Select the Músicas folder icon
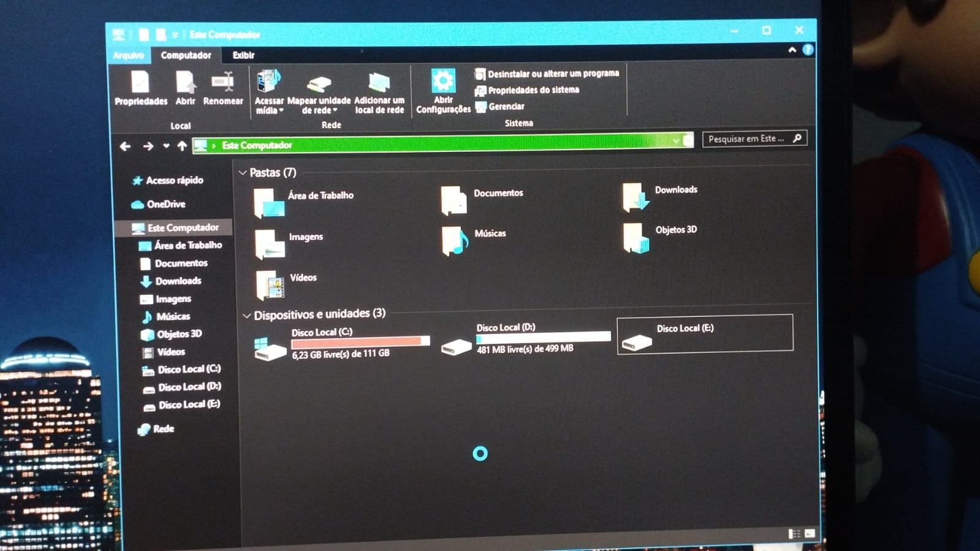This screenshot has width=980, height=551. pyautogui.click(x=455, y=240)
